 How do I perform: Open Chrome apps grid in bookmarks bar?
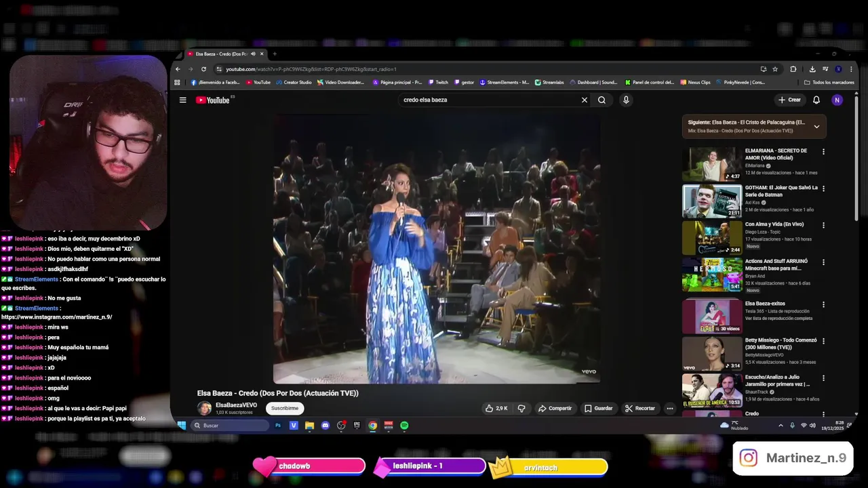point(178,82)
